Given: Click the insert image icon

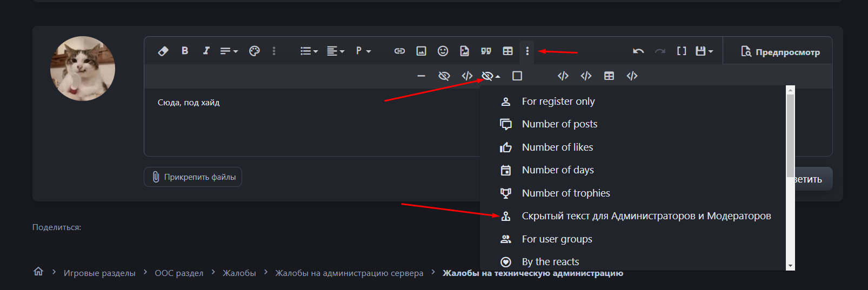Looking at the screenshot, I should tap(421, 51).
